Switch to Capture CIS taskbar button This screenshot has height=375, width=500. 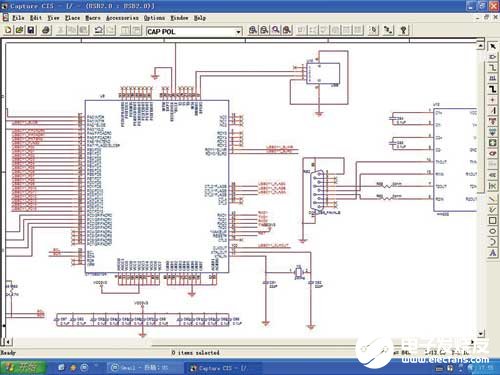click(x=222, y=368)
